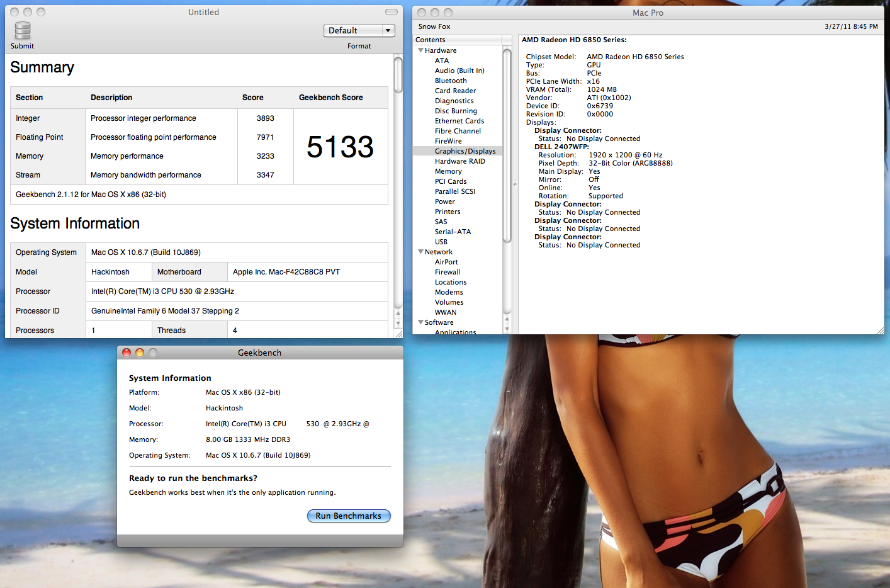The width and height of the screenshot is (890, 588).
Task: Minimize the Geekbench window with yellow button
Action: pos(140,353)
